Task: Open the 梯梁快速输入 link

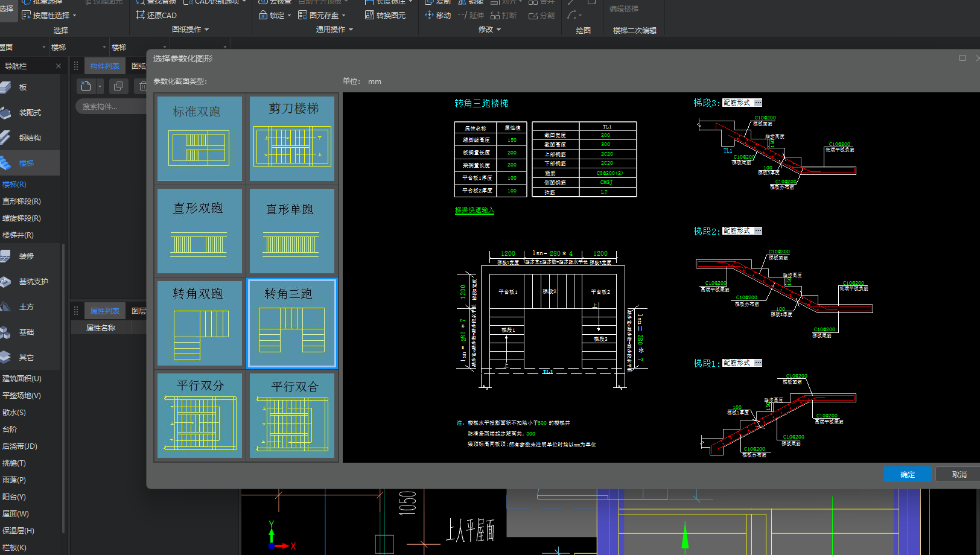Action: coord(474,210)
